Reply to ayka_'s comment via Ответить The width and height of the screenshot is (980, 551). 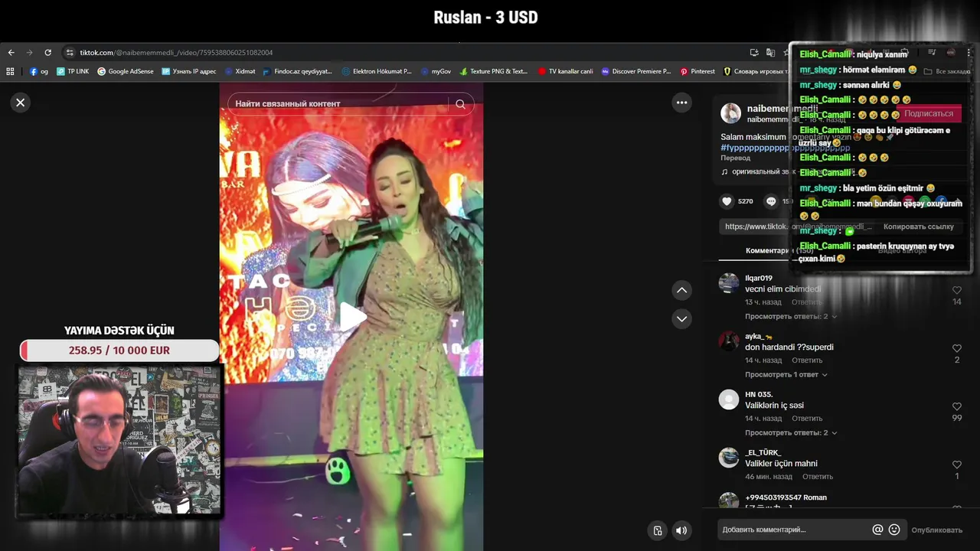click(807, 360)
